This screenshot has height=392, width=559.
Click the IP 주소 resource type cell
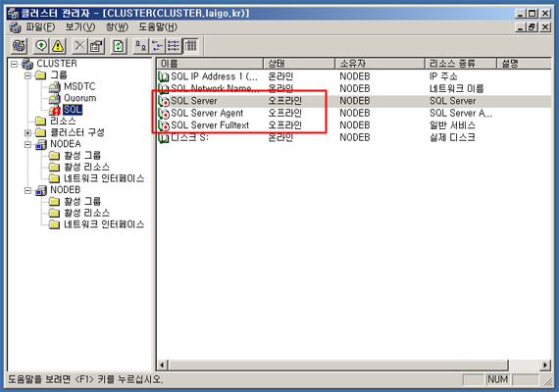(443, 76)
